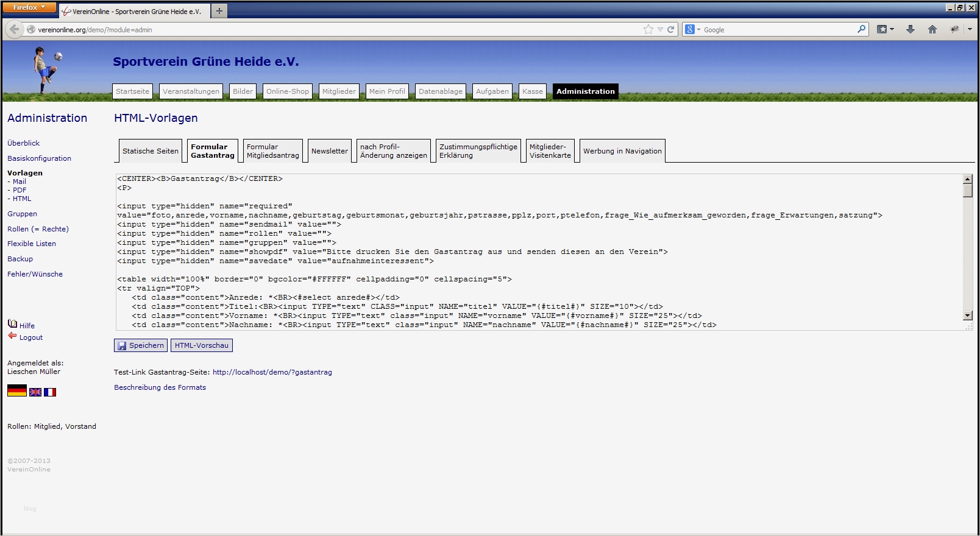Click the HTML-Vorschau button
The image size is (980, 536).
pos(202,345)
